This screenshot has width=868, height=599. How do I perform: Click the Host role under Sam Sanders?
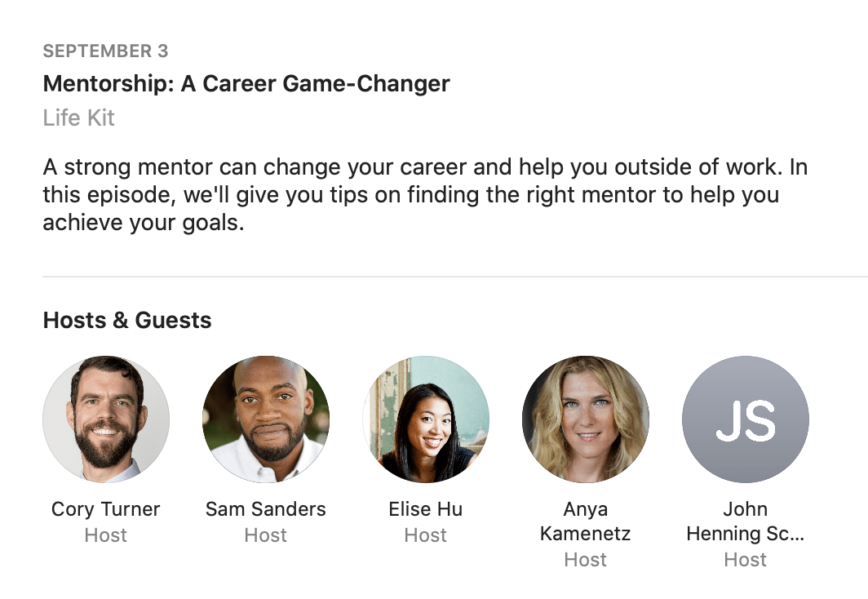coord(266,535)
